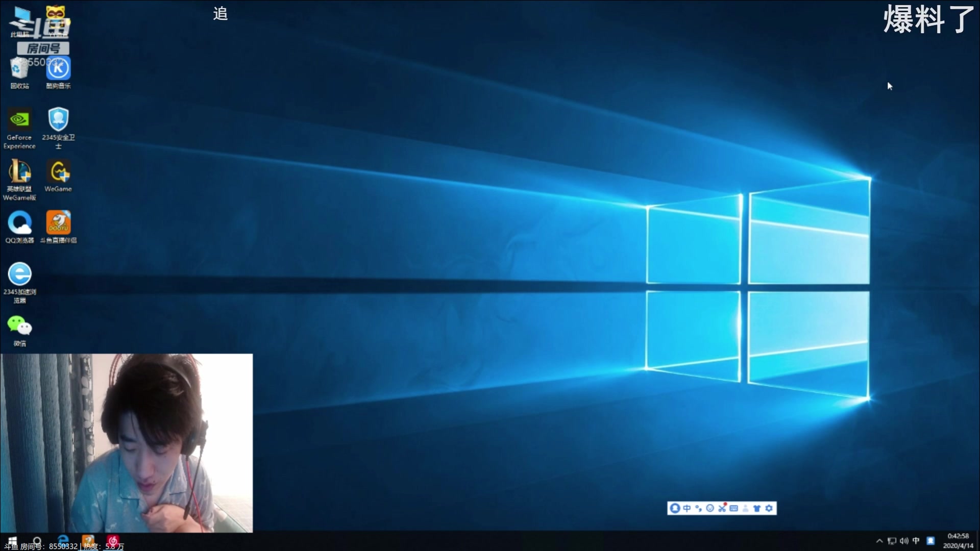Open the 回收站 recycle bin desktop icon
980x551 pixels.
tap(19, 73)
